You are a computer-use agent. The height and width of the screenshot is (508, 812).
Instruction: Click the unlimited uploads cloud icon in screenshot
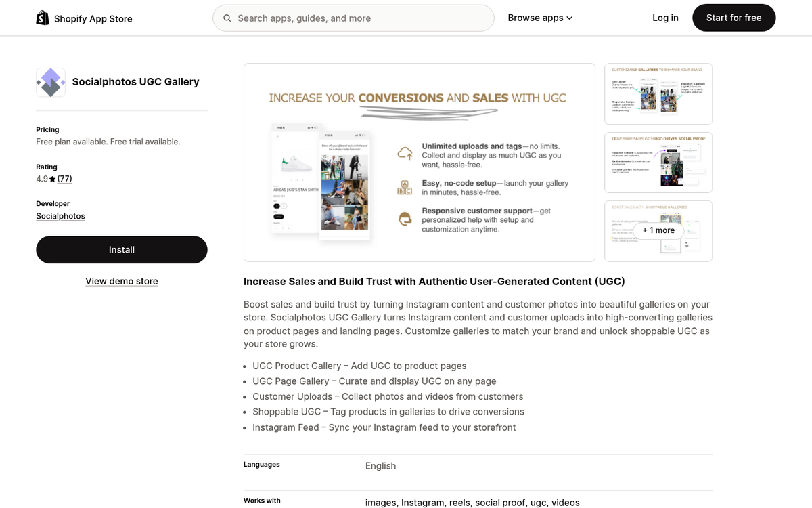(x=405, y=153)
